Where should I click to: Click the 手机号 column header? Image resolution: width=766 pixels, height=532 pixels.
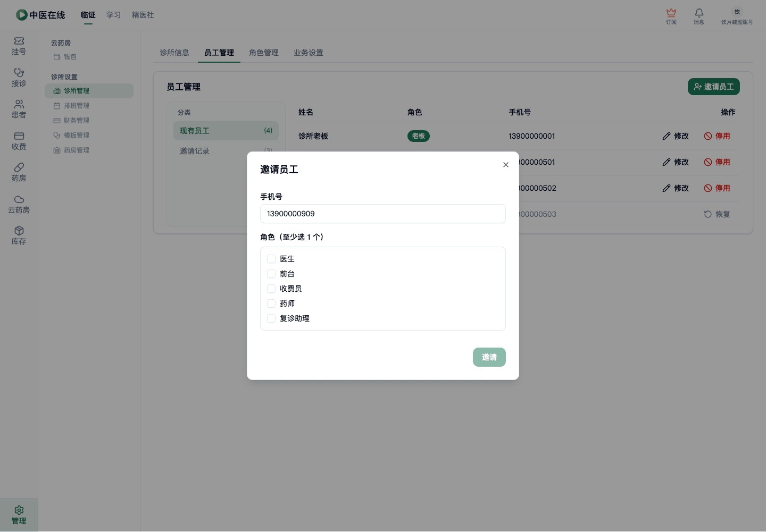[x=520, y=112]
